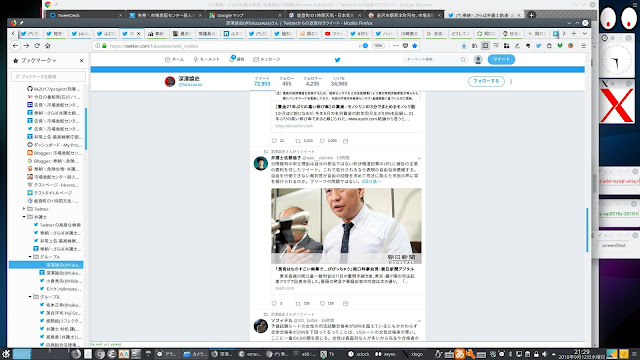This screenshot has height=360, width=640.
Task: Open profile more options three-dot menu
Action: click(x=511, y=82)
